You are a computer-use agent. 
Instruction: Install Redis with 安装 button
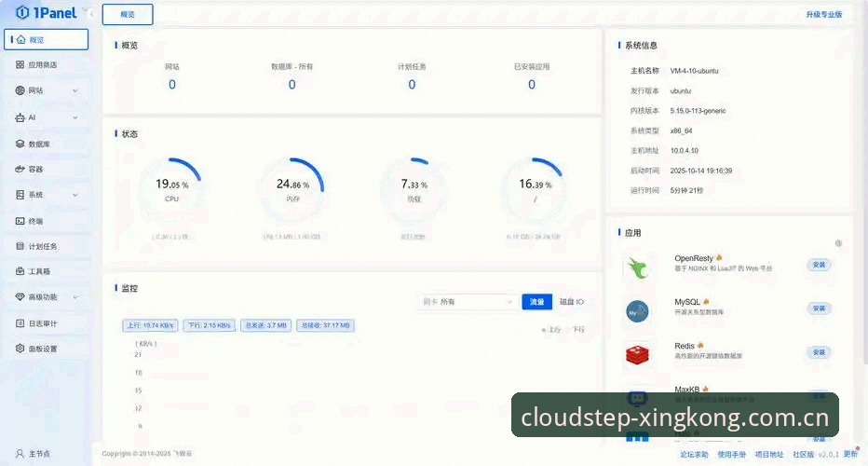point(819,352)
